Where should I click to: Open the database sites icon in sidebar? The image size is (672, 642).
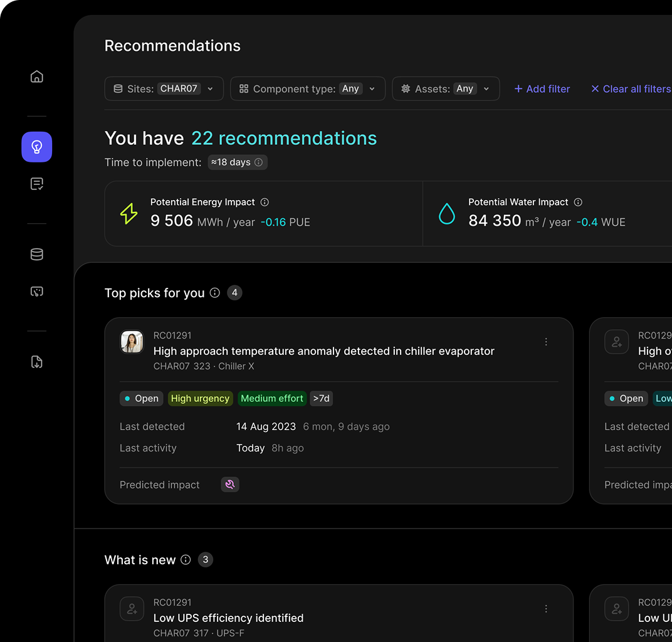[37, 254]
